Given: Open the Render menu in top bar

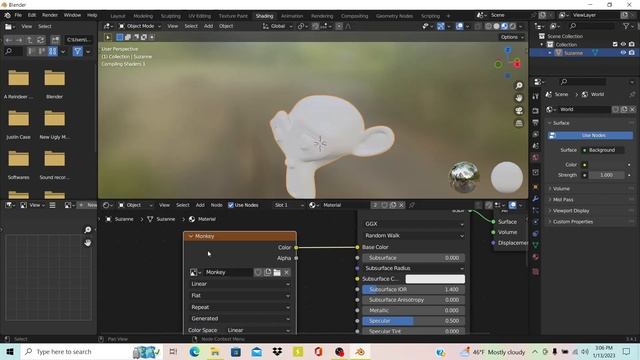Looking at the screenshot, I should pyautogui.click(x=50, y=15).
